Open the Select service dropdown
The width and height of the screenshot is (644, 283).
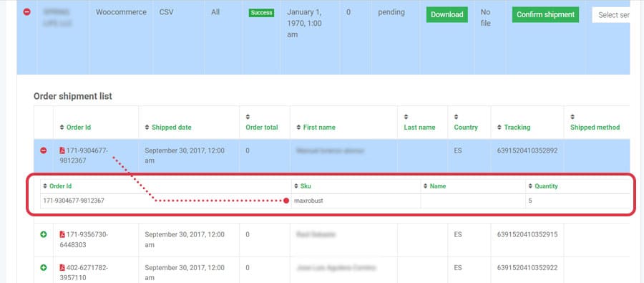coord(611,15)
